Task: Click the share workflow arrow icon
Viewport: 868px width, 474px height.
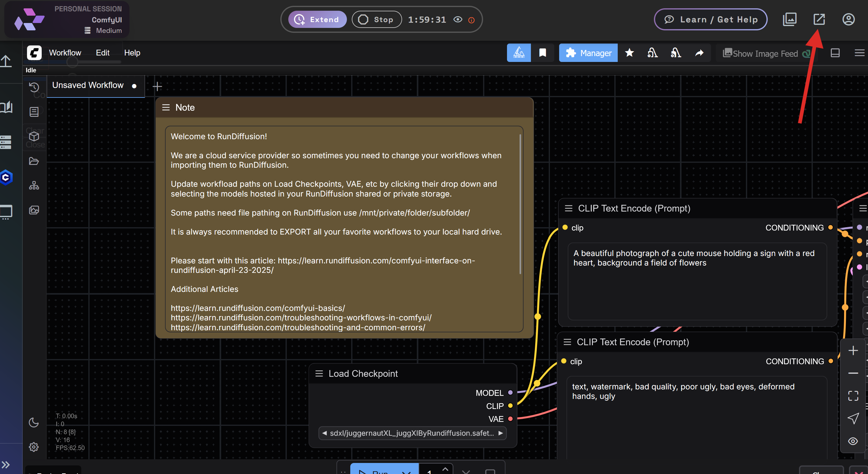Action: click(x=699, y=53)
